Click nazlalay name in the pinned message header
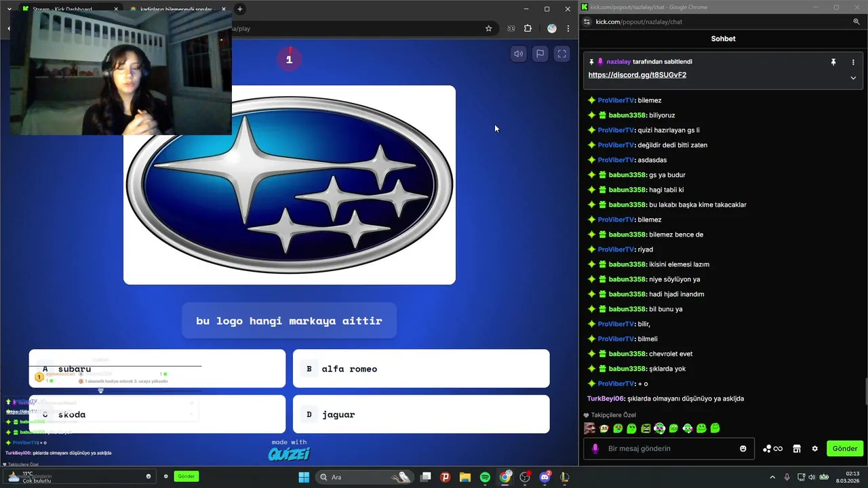 pos(618,62)
